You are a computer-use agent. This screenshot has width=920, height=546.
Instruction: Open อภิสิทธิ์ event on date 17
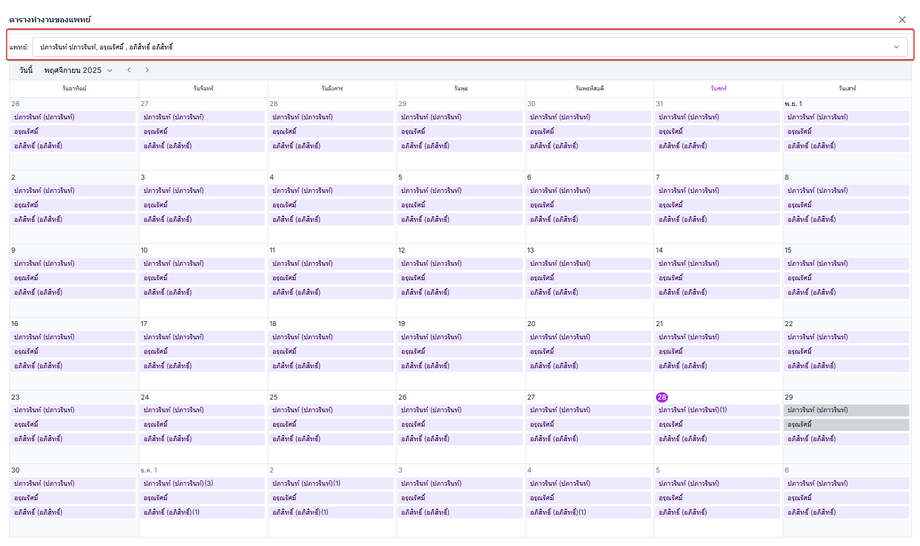click(203, 365)
